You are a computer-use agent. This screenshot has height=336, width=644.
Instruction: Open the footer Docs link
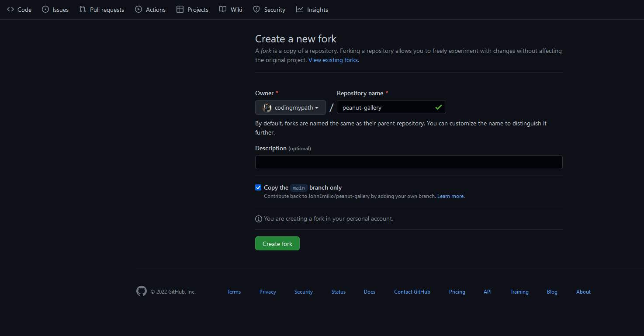[x=370, y=292]
